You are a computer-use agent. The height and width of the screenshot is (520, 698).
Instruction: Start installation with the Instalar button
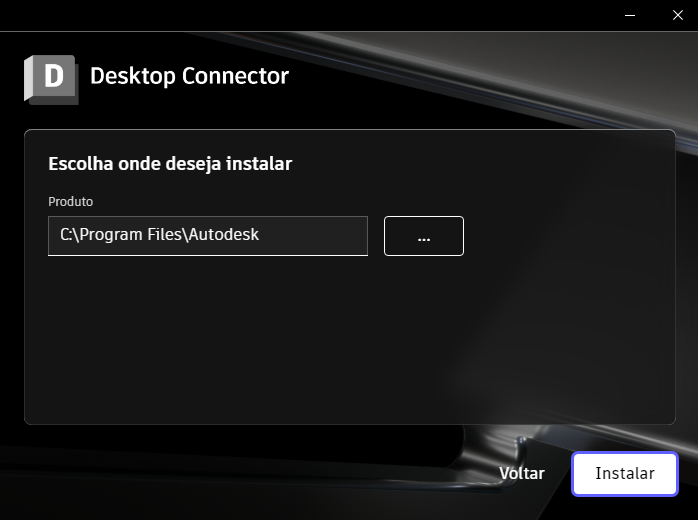[x=625, y=474]
